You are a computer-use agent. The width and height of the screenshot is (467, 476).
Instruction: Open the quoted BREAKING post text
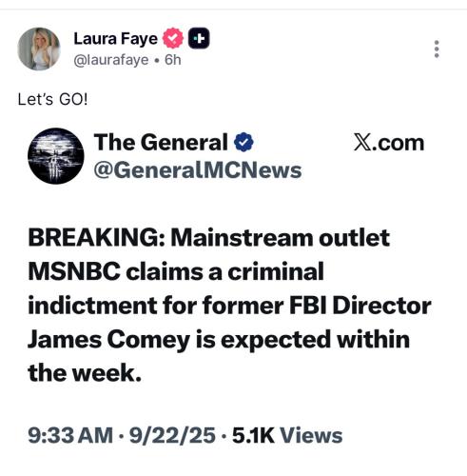229,306
